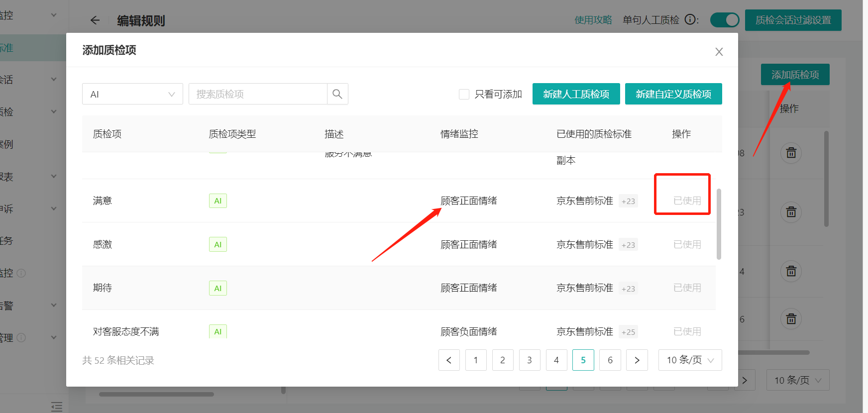The image size is (868, 413).
Task: Open the 使用攻略 link
Action: pyautogui.click(x=593, y=20)
